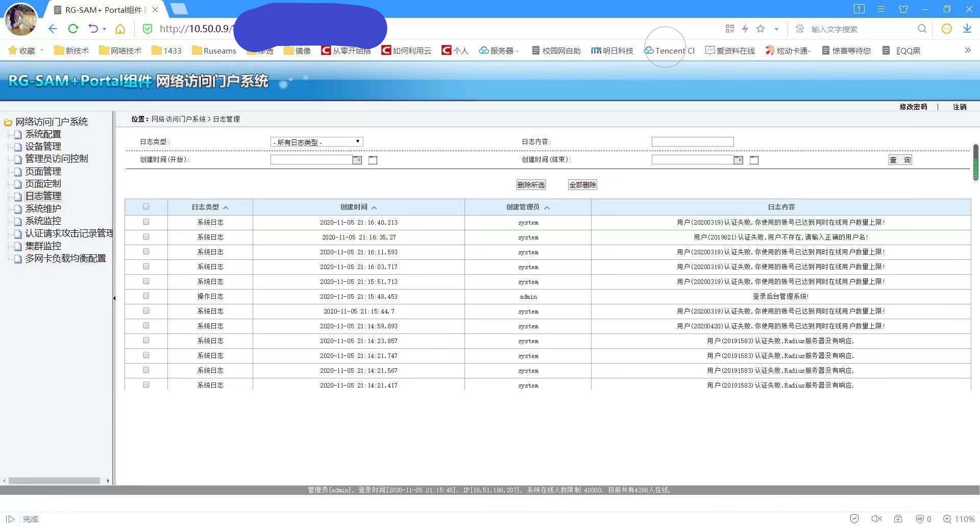980x526 pixels.
Task: Click the 修改密码 link
Action: pos(913,107)
